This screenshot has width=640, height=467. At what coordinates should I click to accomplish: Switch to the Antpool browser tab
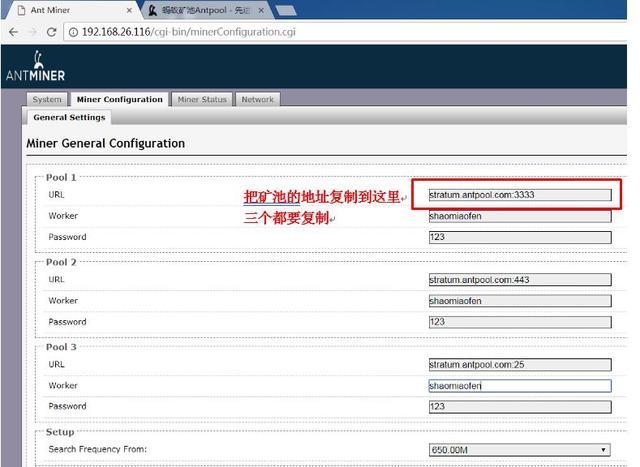click(200, 10)
